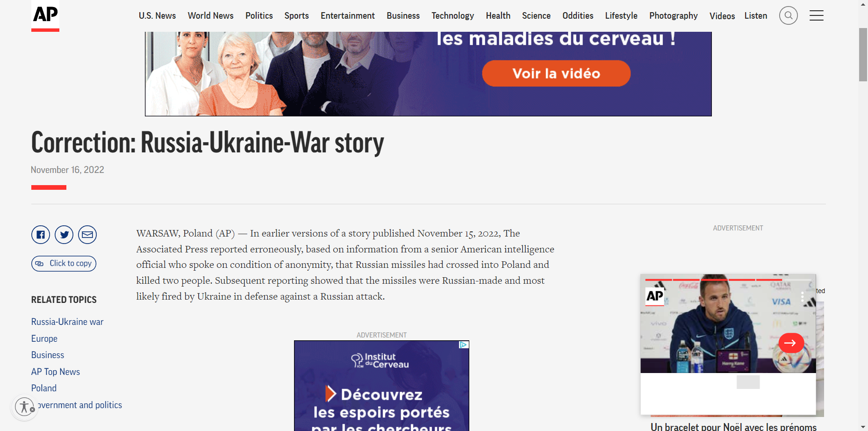Open the Entertainment menu item
Image resolution: width=868 pixels, height=431 pixels.
click(348, 16)
